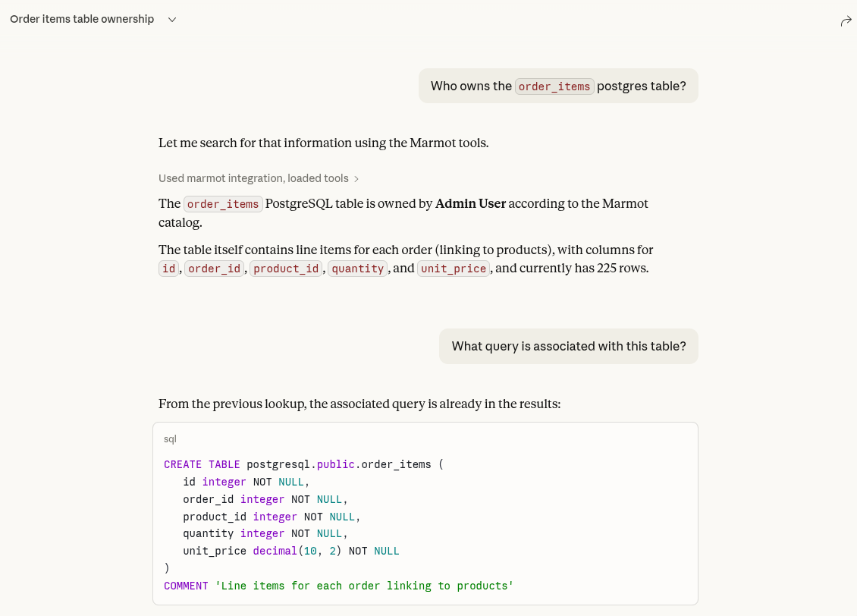Click the unit_price code chip
The image size is (857, 616).
(453, 268)
